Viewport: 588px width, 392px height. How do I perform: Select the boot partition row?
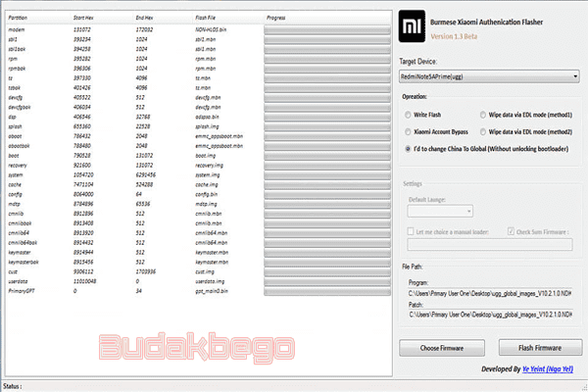pyautogui.click(x=199, y=156)
